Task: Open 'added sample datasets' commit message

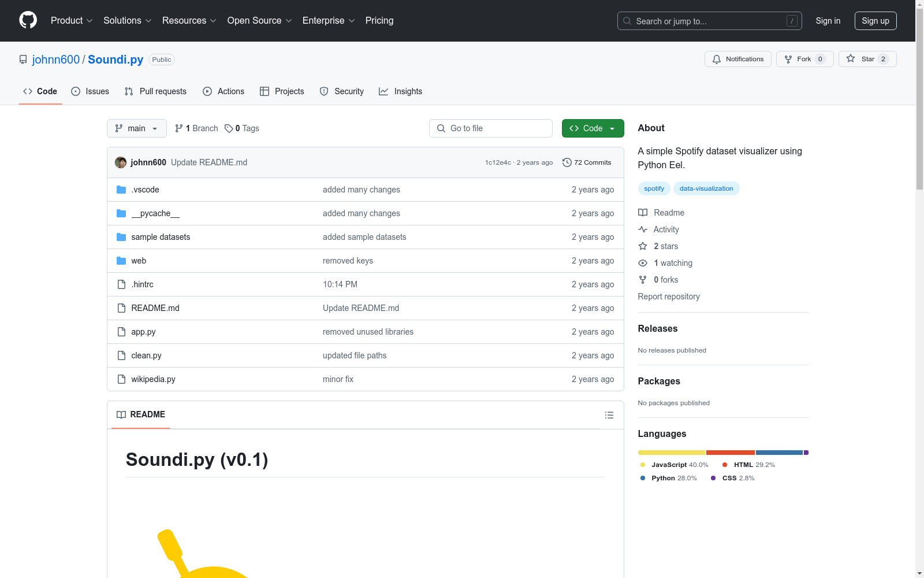Action: [x=364, y=237]
